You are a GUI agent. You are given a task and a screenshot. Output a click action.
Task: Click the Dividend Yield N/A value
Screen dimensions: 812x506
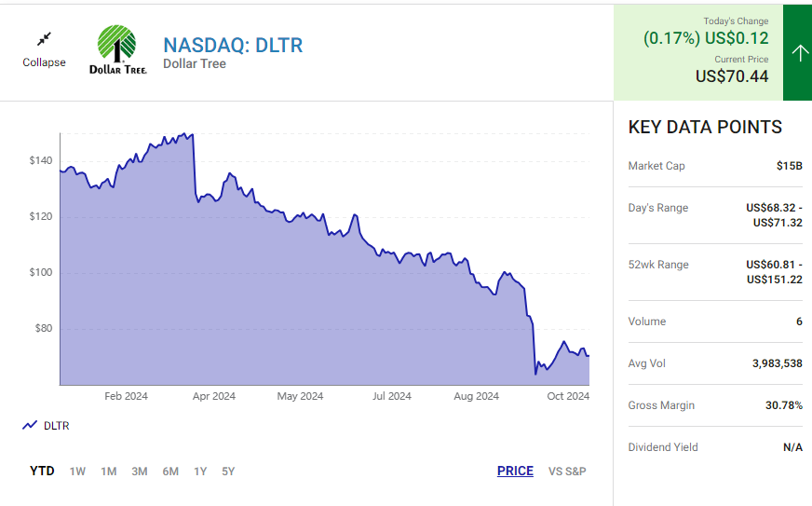click(792, 447)
